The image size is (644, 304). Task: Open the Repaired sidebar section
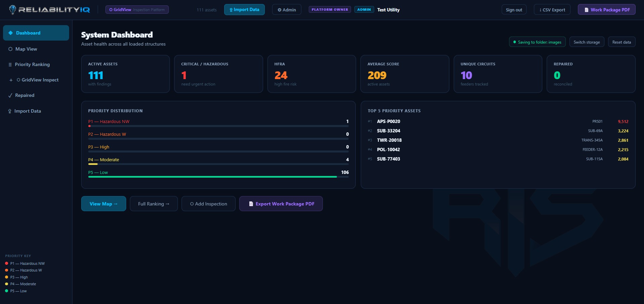tap(36, 95)
